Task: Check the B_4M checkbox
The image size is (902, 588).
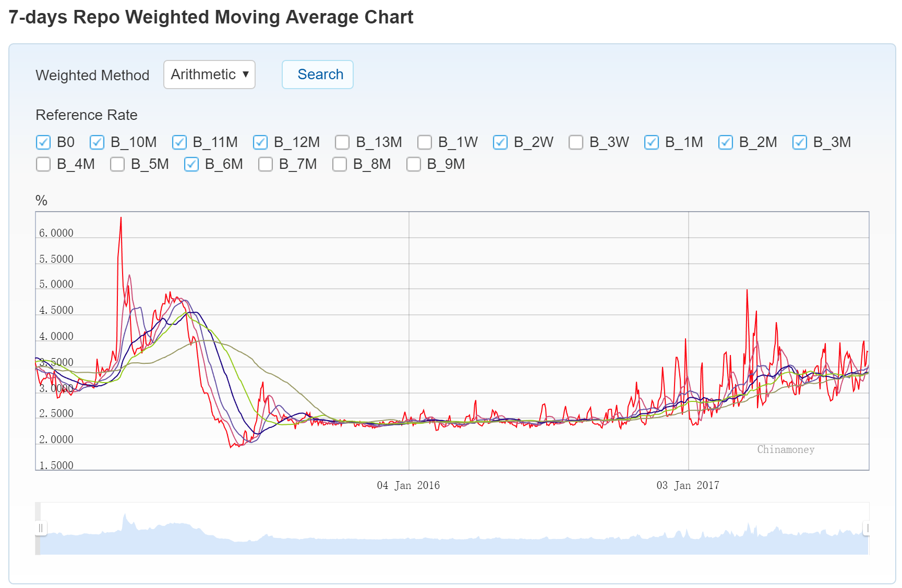Action: click(x=43, y=164)
